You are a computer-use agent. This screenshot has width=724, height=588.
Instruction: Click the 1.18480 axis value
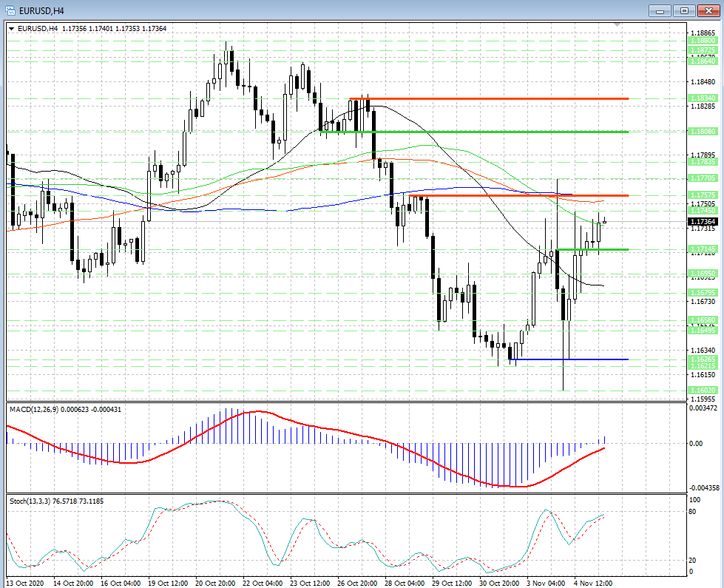point(703,82)
